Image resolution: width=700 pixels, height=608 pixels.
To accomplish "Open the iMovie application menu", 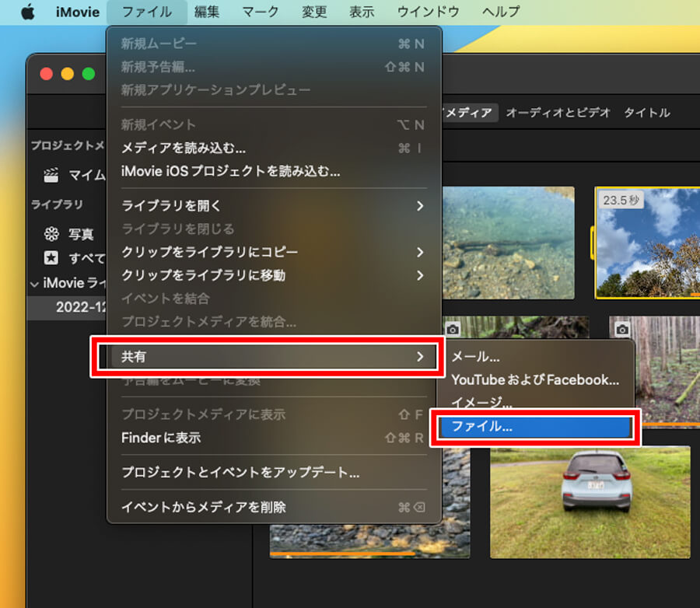I will point(78,12).
